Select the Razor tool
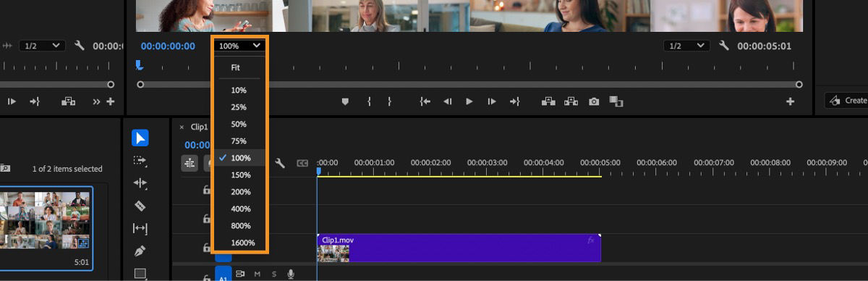The image size is (868, 281). (140, 206)
